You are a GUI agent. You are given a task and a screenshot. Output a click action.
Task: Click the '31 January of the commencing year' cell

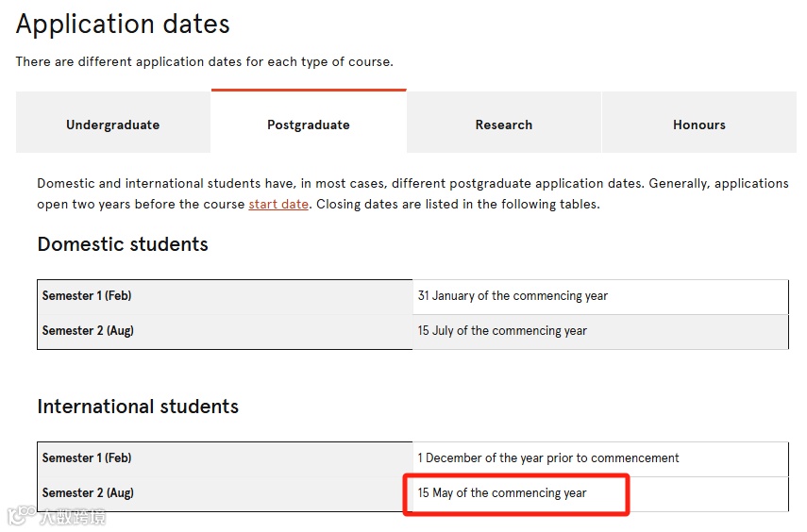pyautogui.click(x=513, y=296)
